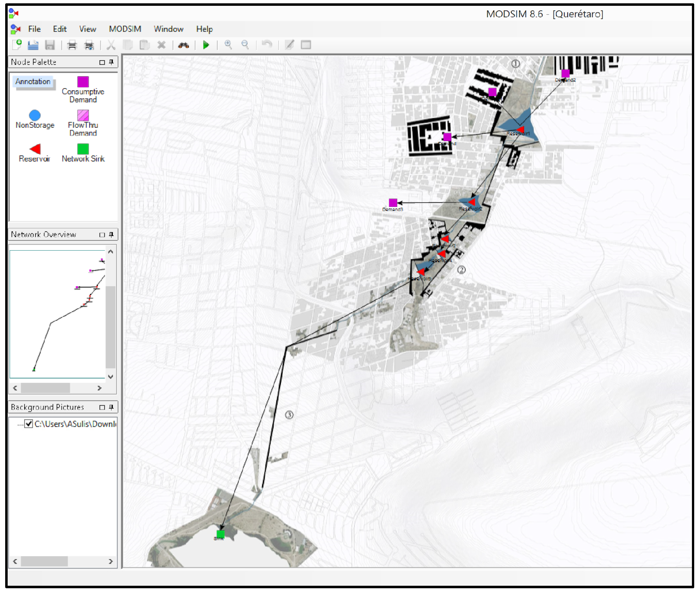Viewport: 700px width, 593px height.
Task: Click the binoculars Find icon
Action: (x=183, y=45)
